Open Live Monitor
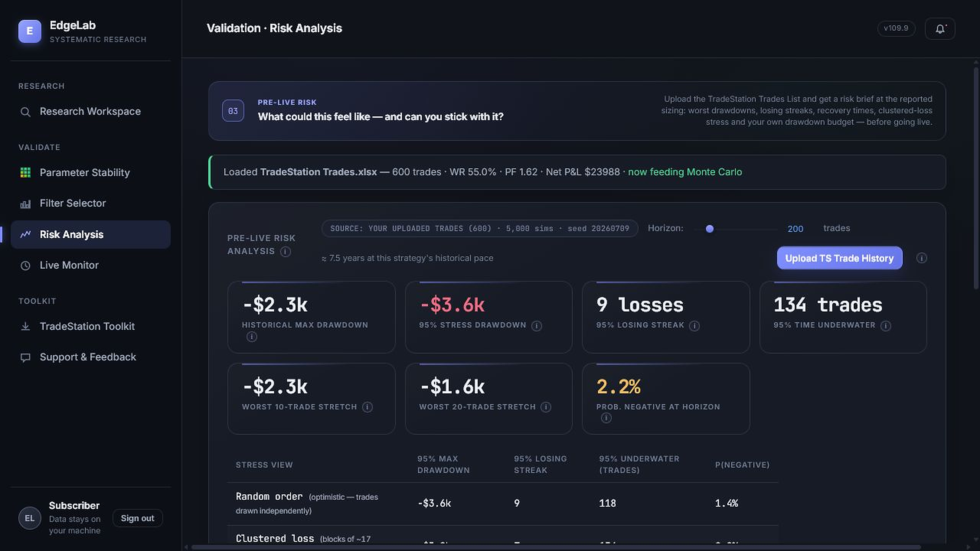This screenshot has height=551, width=980. click(90, 265)
